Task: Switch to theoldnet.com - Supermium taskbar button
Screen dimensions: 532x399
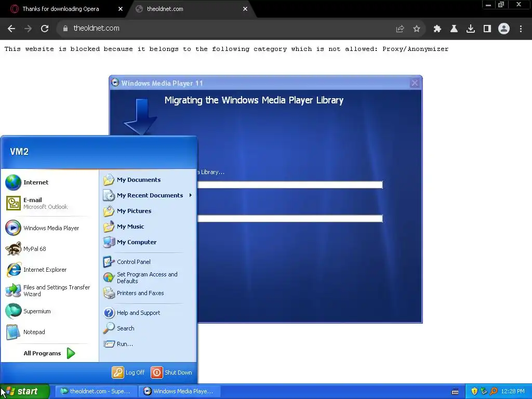Action: [x=96, y=391]
